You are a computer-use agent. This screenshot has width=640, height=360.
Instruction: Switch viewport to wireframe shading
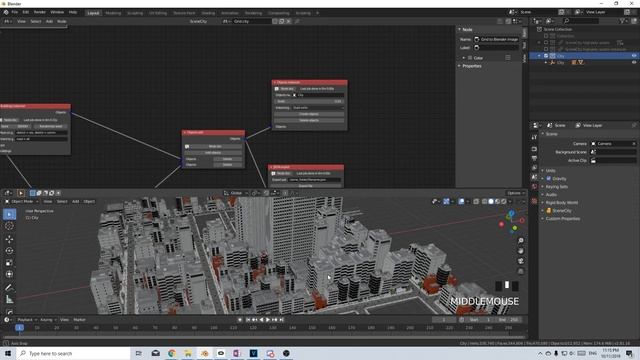click(x=484, y=201)
